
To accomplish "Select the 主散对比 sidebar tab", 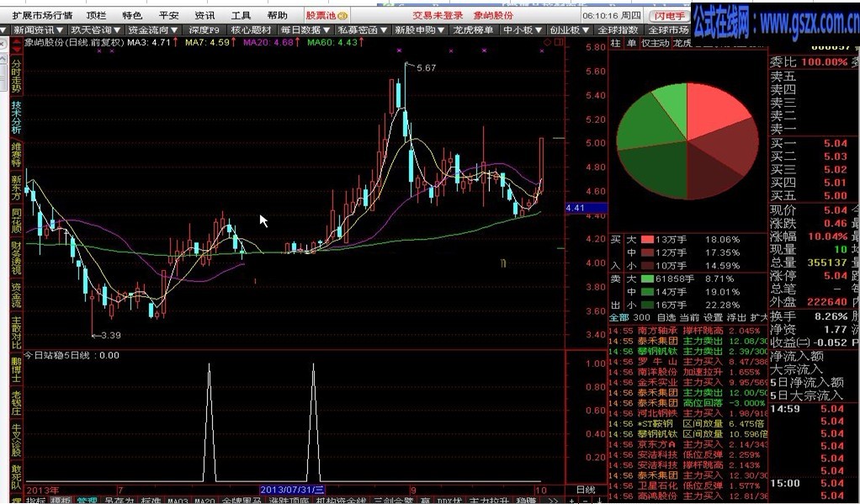I will click(17, 332).
